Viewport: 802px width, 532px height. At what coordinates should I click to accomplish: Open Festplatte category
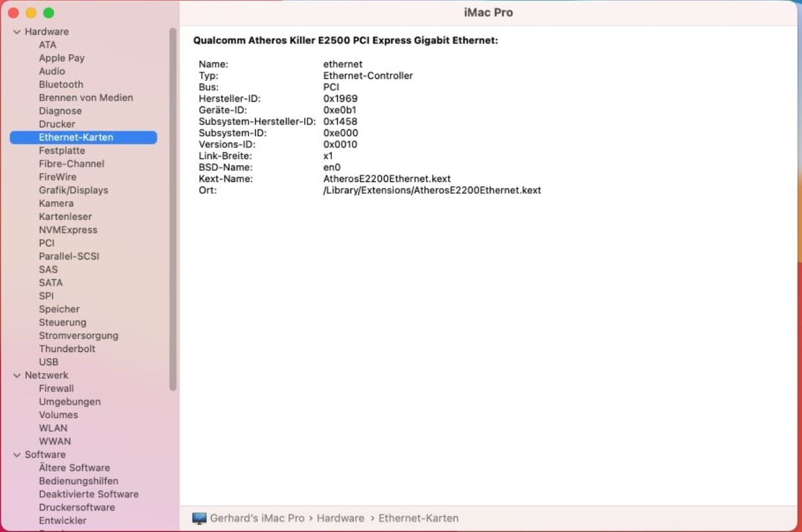click(62, 150)
